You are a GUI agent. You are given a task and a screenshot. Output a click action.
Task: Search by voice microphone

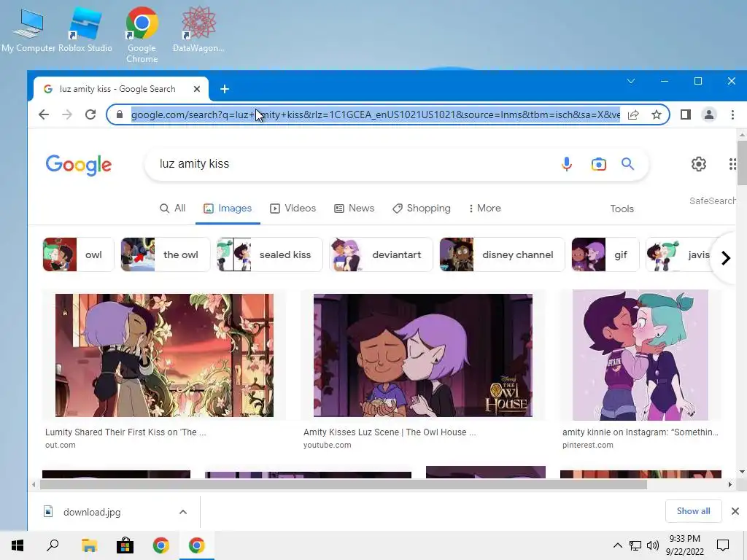pos(566,164)
